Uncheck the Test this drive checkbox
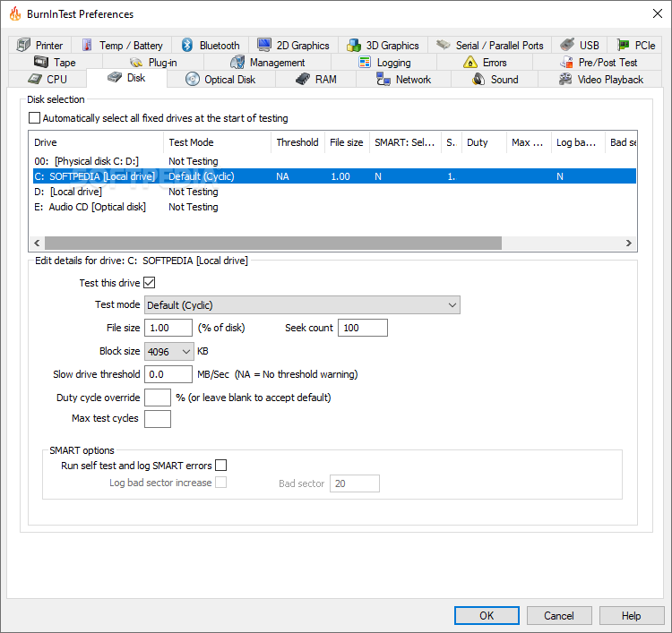The width and height of the screenshot is (672, 633). pyautogui.click(x=149, y=283)
